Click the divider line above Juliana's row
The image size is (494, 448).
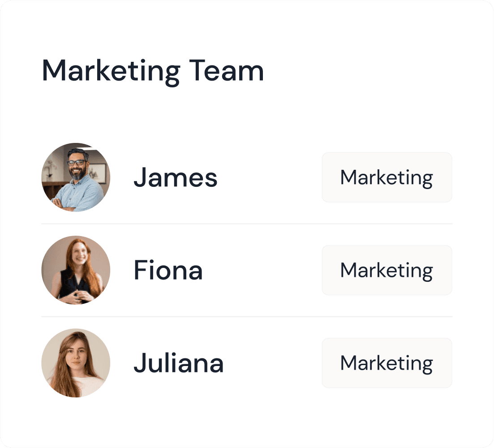click(x=247, y=317)
